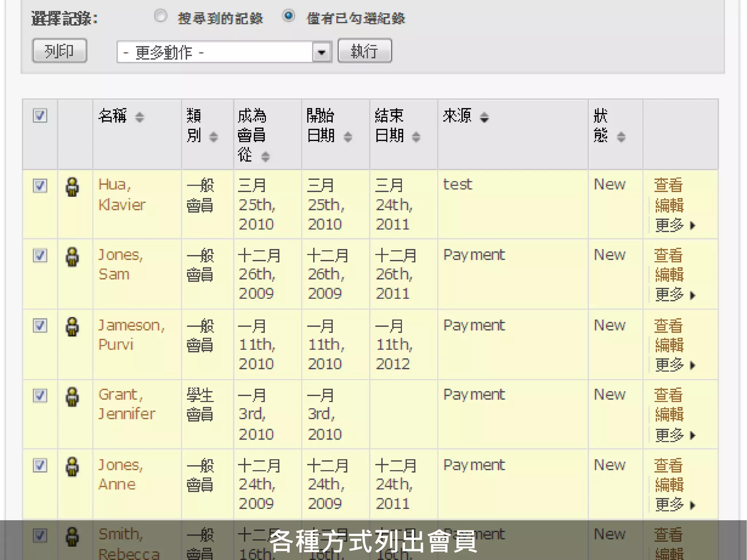The width and height of the screenshot is (747, 560).
Task: Click the contact icon for Smith, Rebecca
Action: click(x=72, y=537)
